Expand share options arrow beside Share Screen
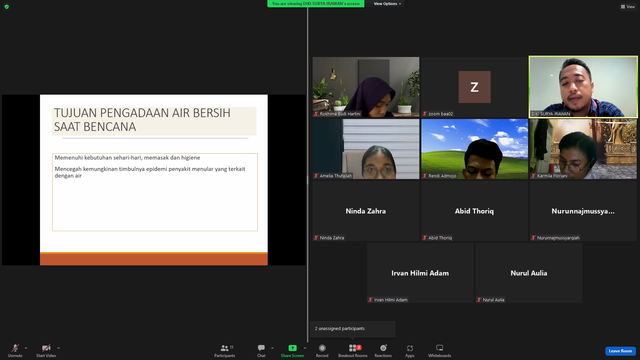The height and width of the screenshot is (360, 640). click(x=304, y=348)
